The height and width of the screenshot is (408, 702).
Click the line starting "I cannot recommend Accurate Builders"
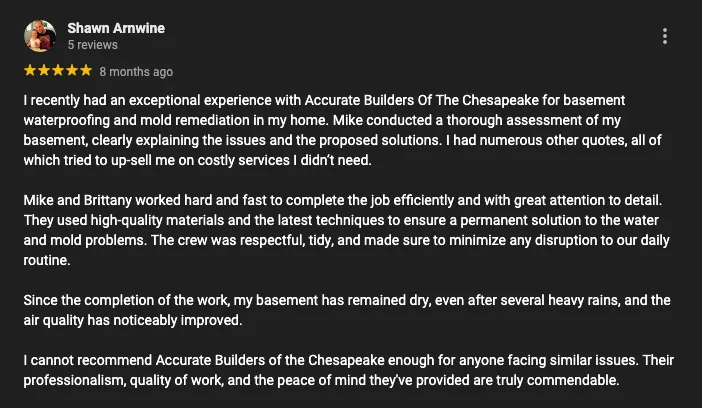[348, 360]
